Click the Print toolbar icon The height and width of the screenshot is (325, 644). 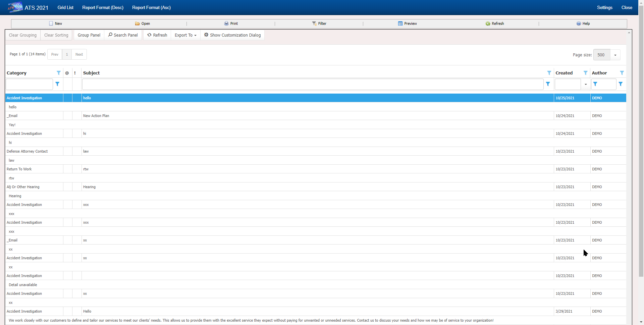(x=226, y=23)
